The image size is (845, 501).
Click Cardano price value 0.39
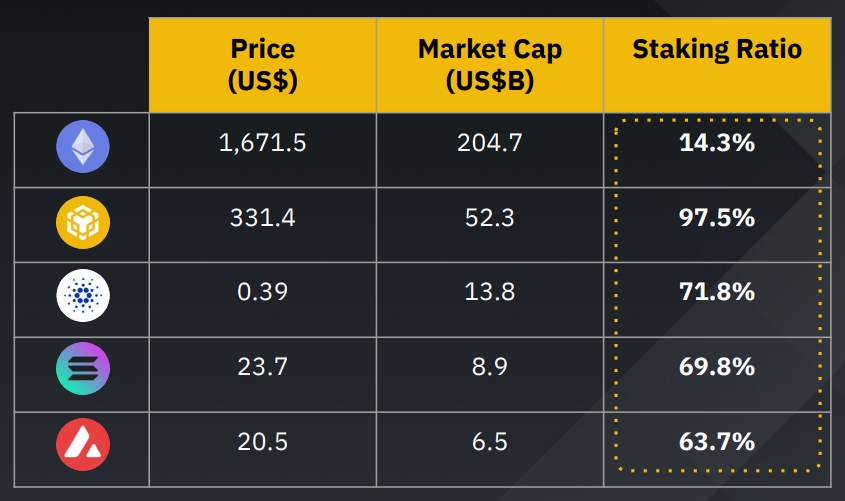262,292
